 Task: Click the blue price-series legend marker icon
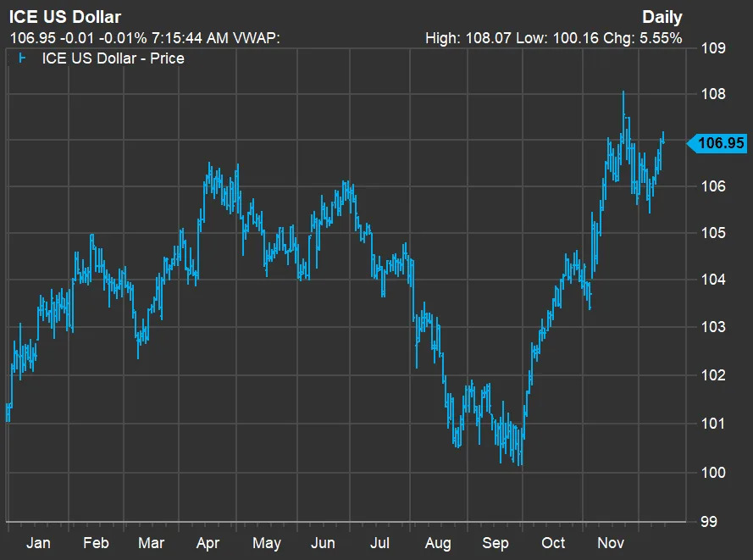pyautogui.click(x=22, y=58)
